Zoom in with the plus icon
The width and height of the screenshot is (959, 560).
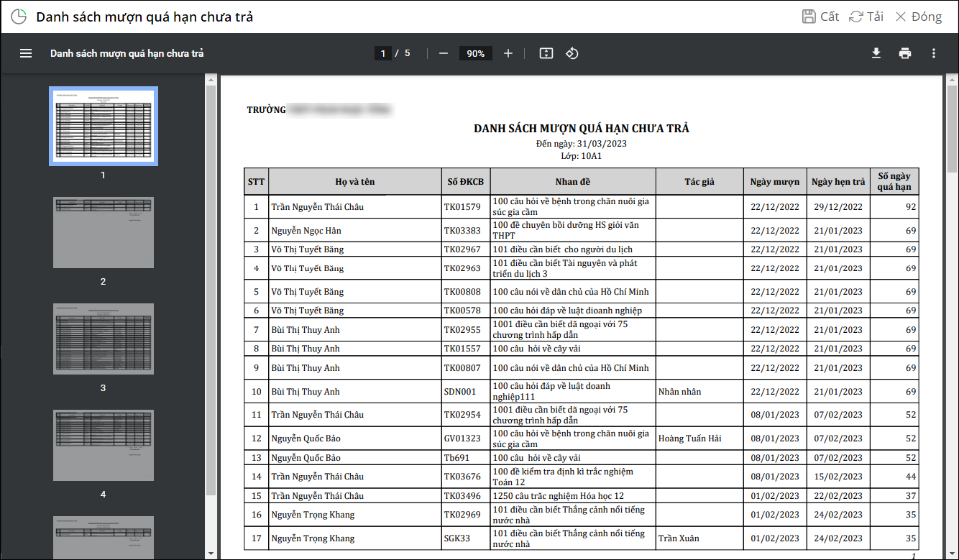(508, 53)
